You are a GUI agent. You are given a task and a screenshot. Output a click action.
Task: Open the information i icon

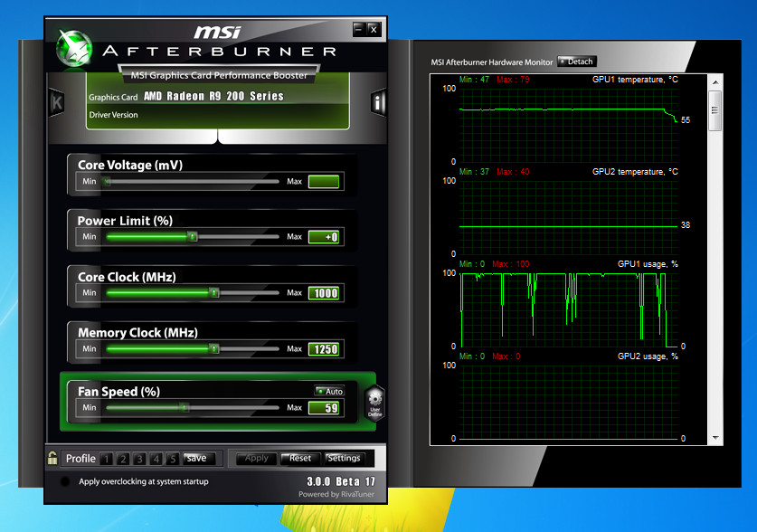click(378, 102)
